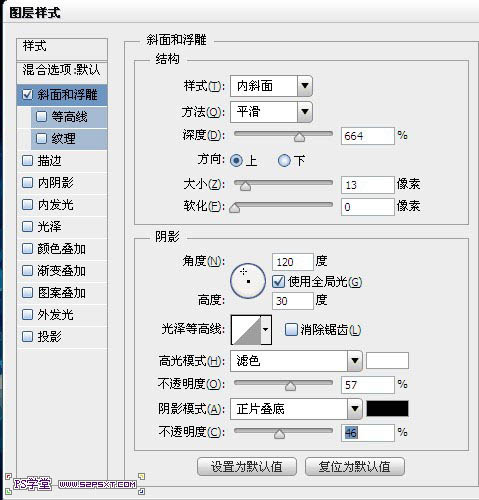The height and width of the screenshot is (500, 479).
Task: Click the angle dial light direction control
Action: pos(248,281)
